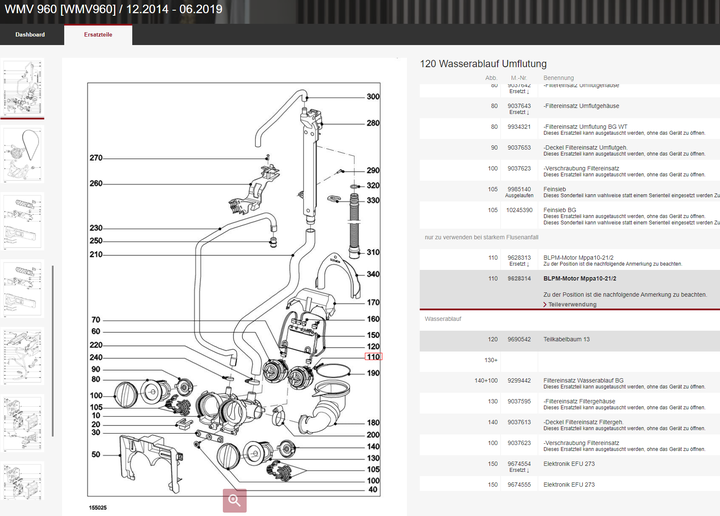720x516 pixels.
Task: Select Deckel Filtereinsatz Umflutgeh. row
Action: pos(570,150)
